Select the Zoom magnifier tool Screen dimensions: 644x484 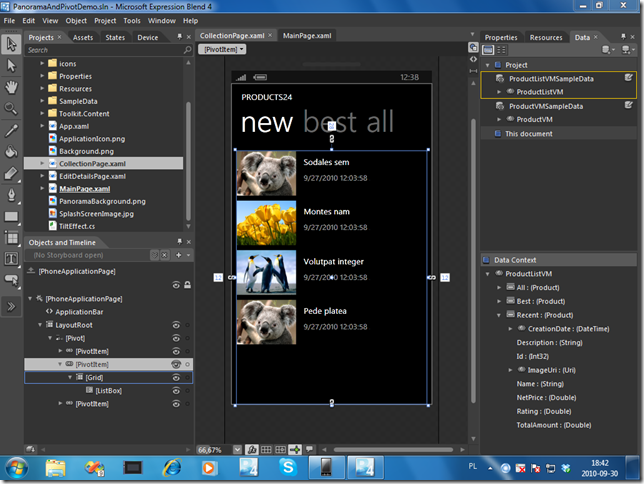click(11, 108)
